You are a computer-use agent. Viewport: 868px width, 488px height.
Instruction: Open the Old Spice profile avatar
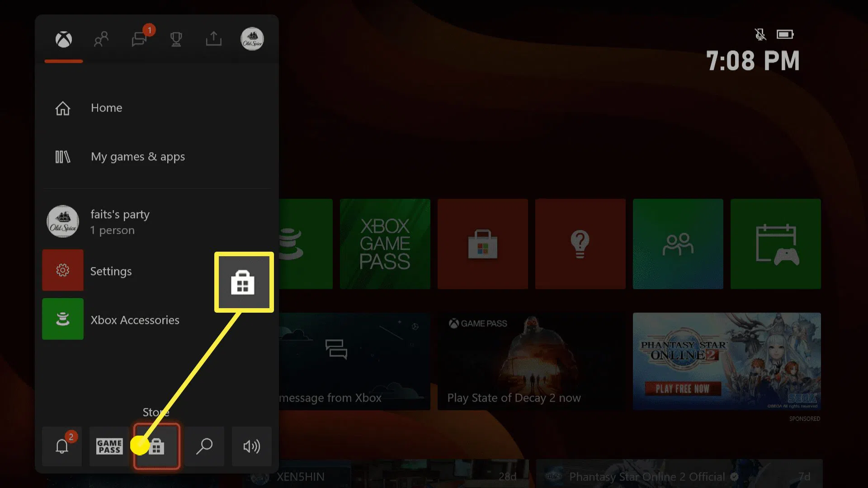pos(252,39)
